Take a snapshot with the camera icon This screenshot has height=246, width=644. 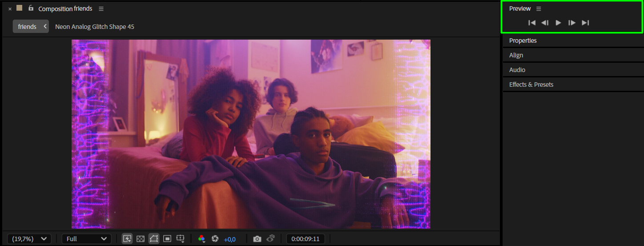coord(257,239)
